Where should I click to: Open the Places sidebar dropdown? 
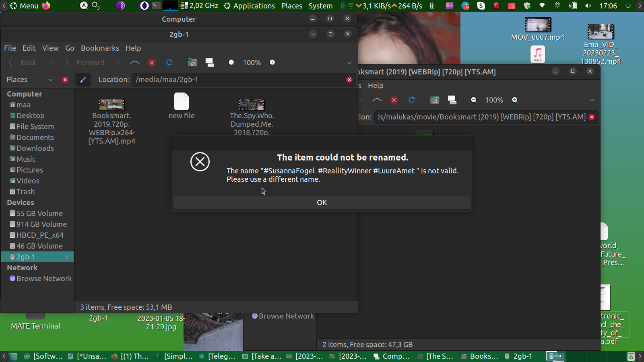[x=51, y=80]
